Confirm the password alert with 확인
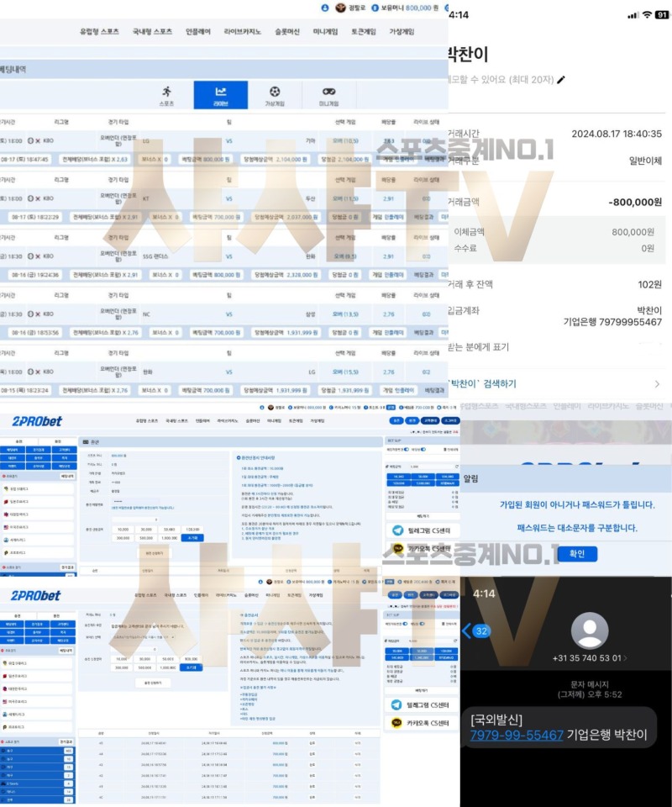Image resolution: width=672 pixels, height=807 pixels. coord(577,553)
